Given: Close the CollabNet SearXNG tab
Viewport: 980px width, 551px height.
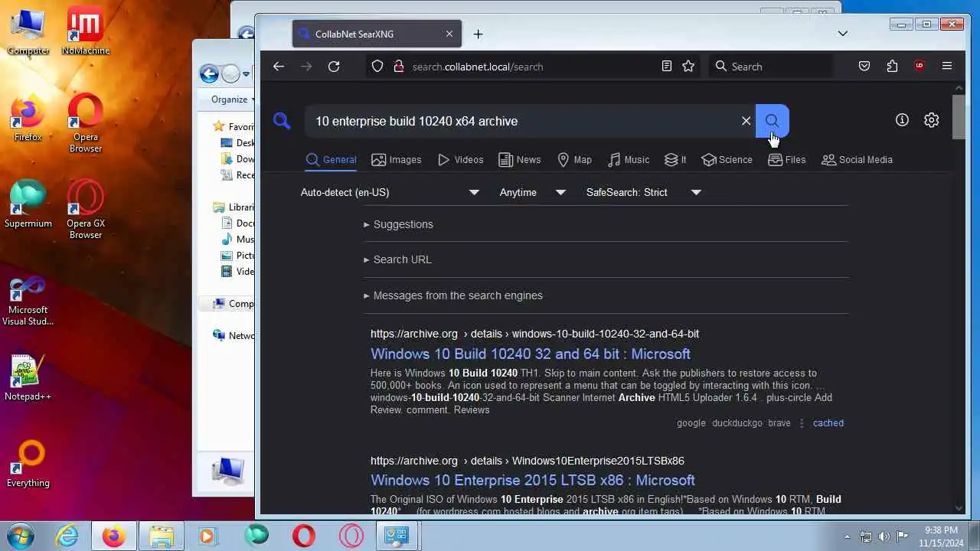Looking at the screenshot, I should pos(449,34).
